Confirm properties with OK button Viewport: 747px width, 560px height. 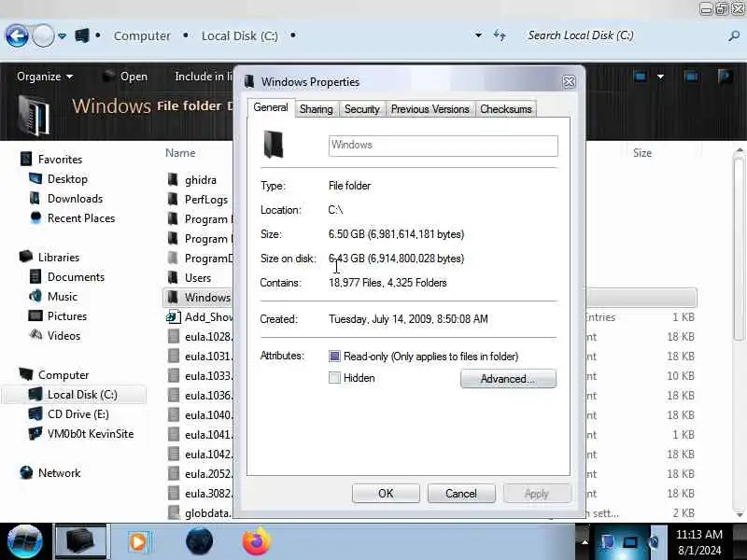click(386, 494)
